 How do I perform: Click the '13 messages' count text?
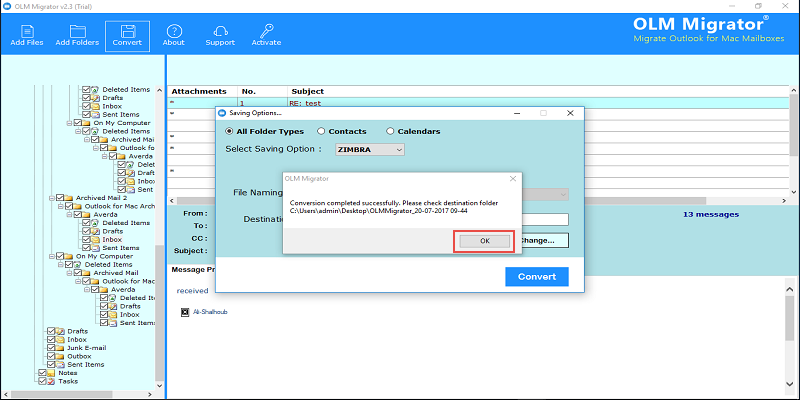pyautogui.click(x=711, y=214)
